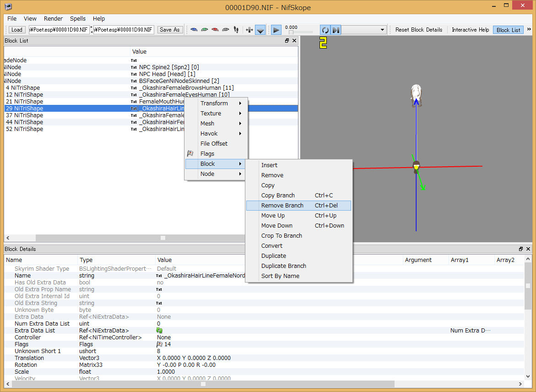Click the flip view arrows icon
The image size is (536, 392).
(x=249, y=30)
